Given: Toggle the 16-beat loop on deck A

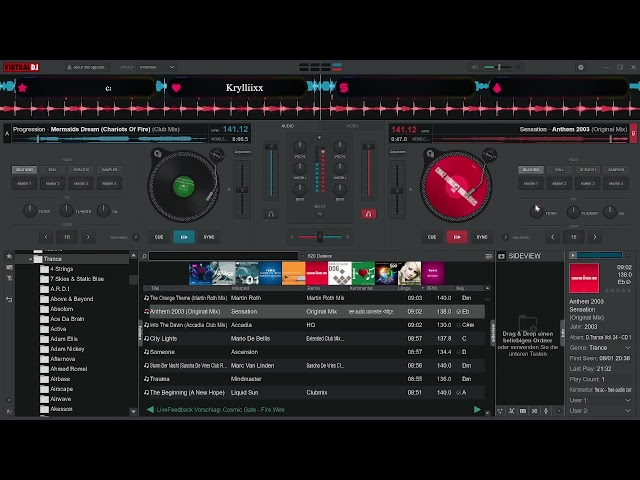Looking at the screenshot, I should [67, 237].
